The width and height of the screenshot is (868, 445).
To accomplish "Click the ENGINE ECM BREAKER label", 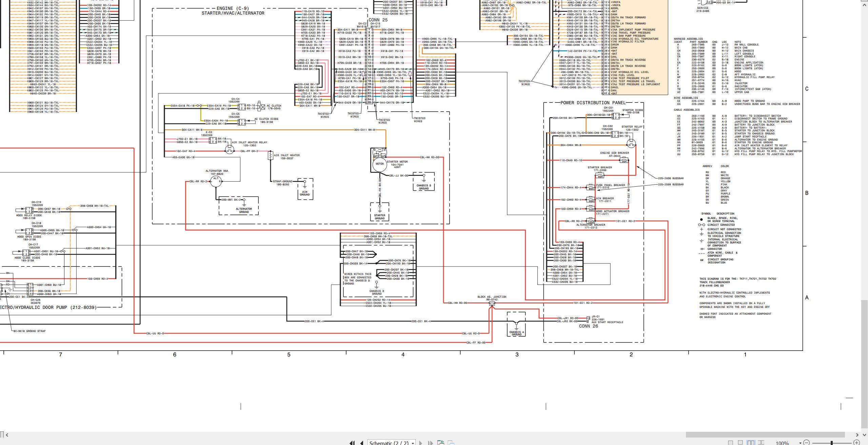I will [x=614, y=153].
